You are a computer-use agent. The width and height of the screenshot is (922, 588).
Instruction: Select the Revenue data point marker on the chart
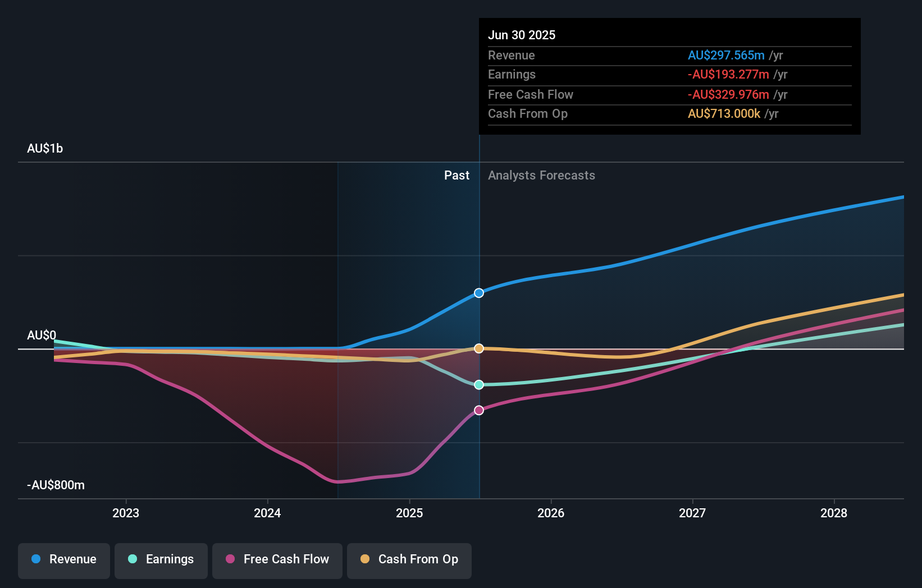point(478,292)
